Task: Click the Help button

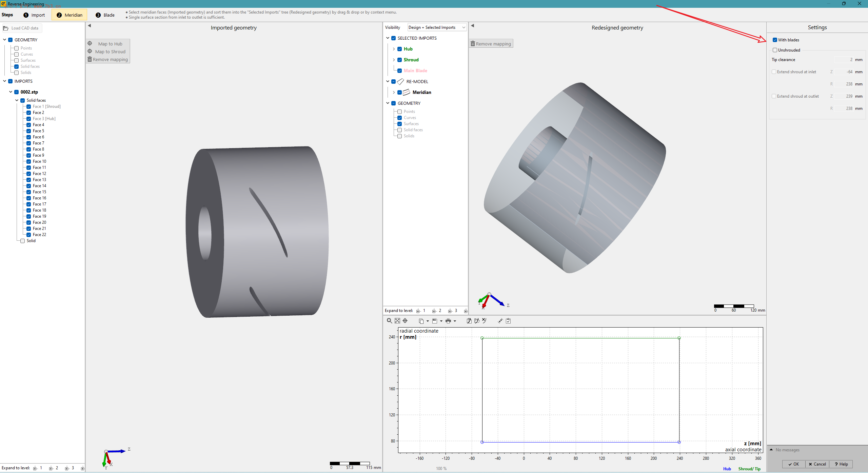Action: coord(841,464)
